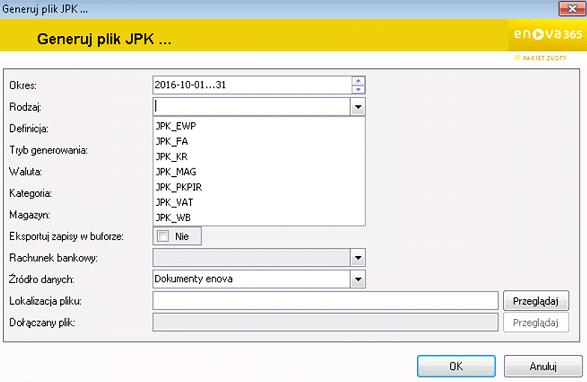Image resolution: width=587 pixels, height=382 pixels.
Task: Click the Dołączany plik field
Action: pyautogui.click(x=325, y=322)
